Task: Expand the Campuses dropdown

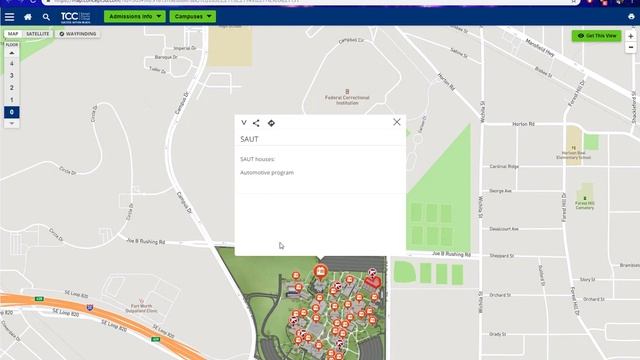Action: pyautogui.click(x=193, y=16)
